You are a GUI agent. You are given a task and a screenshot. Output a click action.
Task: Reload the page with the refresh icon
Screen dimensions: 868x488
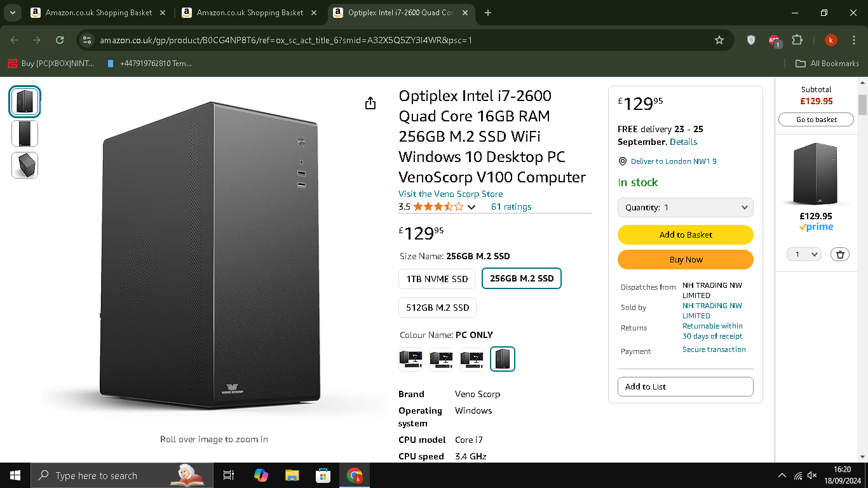click(60, 40)
